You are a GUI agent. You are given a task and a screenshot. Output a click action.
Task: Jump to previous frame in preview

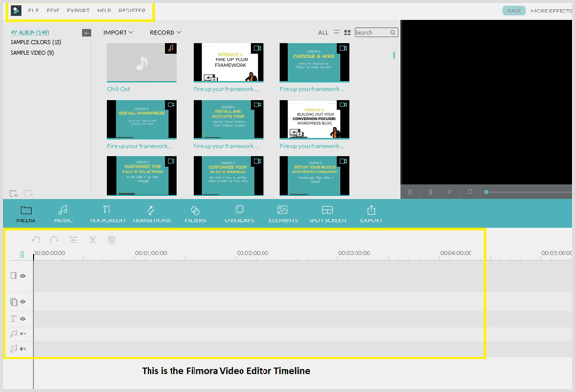[410, 192]
